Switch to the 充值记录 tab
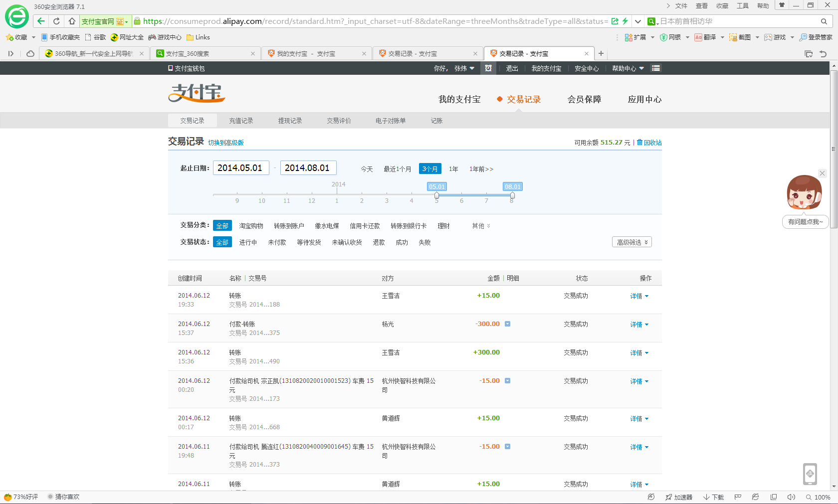Screen dimensions: 838x504 241,121
